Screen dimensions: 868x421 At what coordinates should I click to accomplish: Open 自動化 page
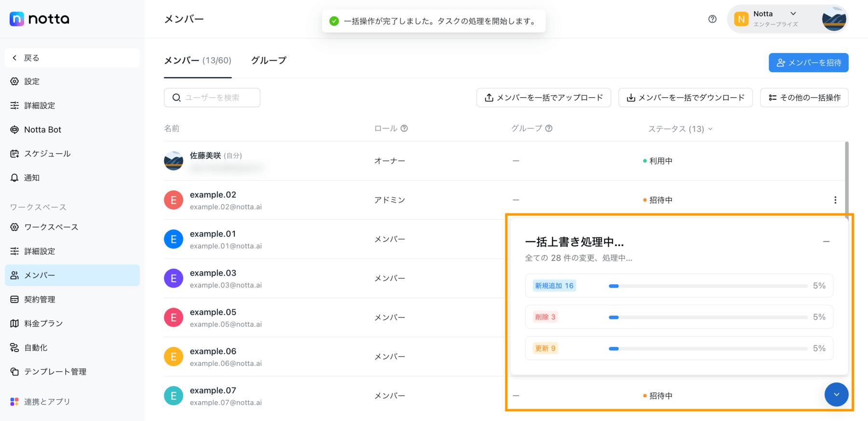[x=72, y=347]
